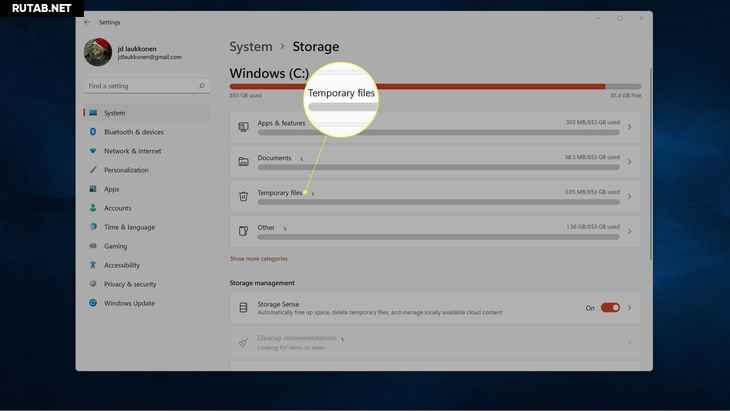This screenshot has width=730, height=411.
Task: Click System in the breadcrumb
Action: [250, 47]
